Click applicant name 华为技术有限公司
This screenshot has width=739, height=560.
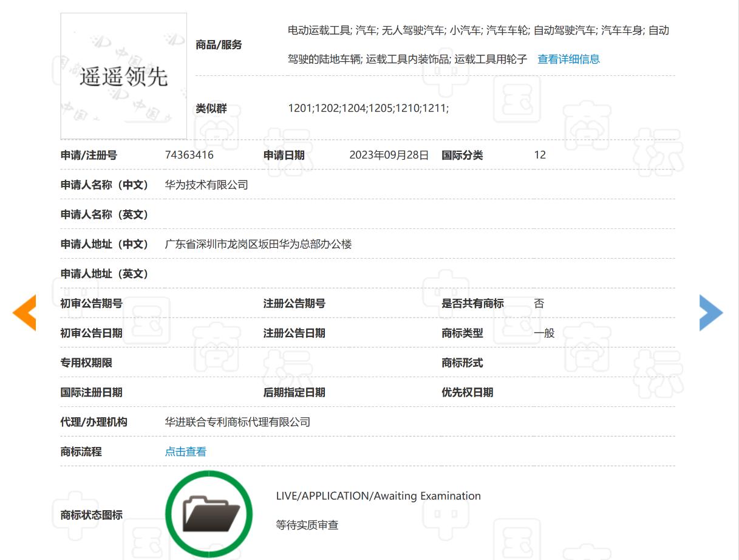[x=206, y=185]
